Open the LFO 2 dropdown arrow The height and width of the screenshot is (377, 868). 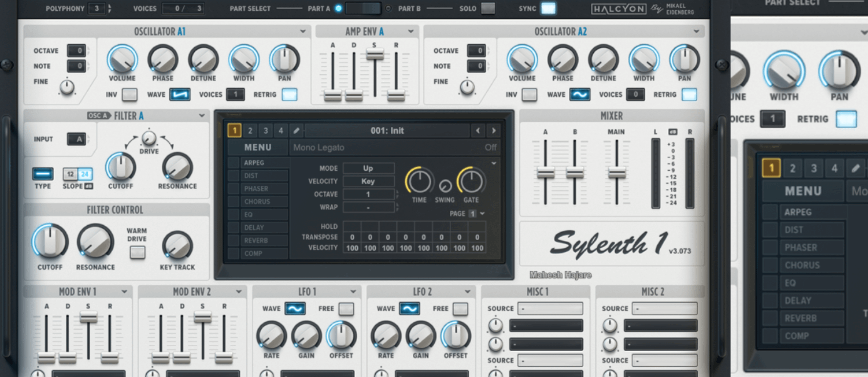467,292
